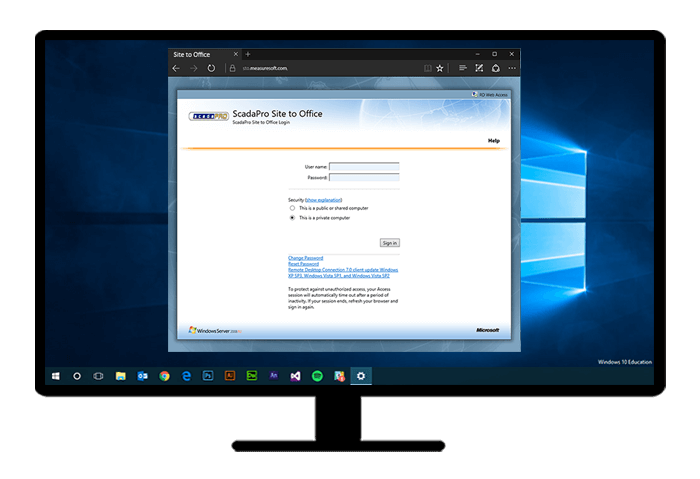
Task: Click the Sign in button
Action: point(390,243)
